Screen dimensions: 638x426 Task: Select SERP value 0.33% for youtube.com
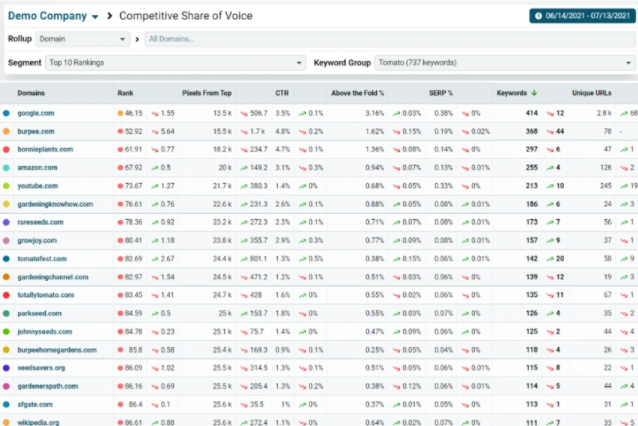(443, 186)
